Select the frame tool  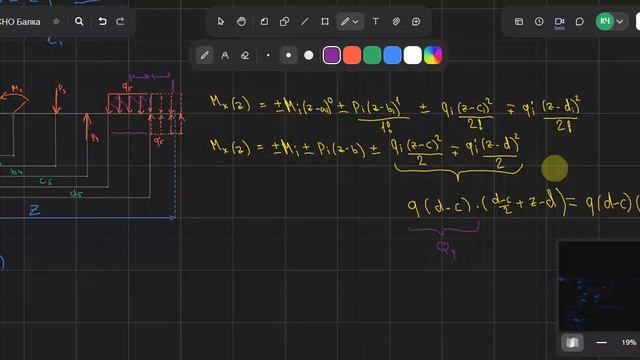(x=325, y=21)
